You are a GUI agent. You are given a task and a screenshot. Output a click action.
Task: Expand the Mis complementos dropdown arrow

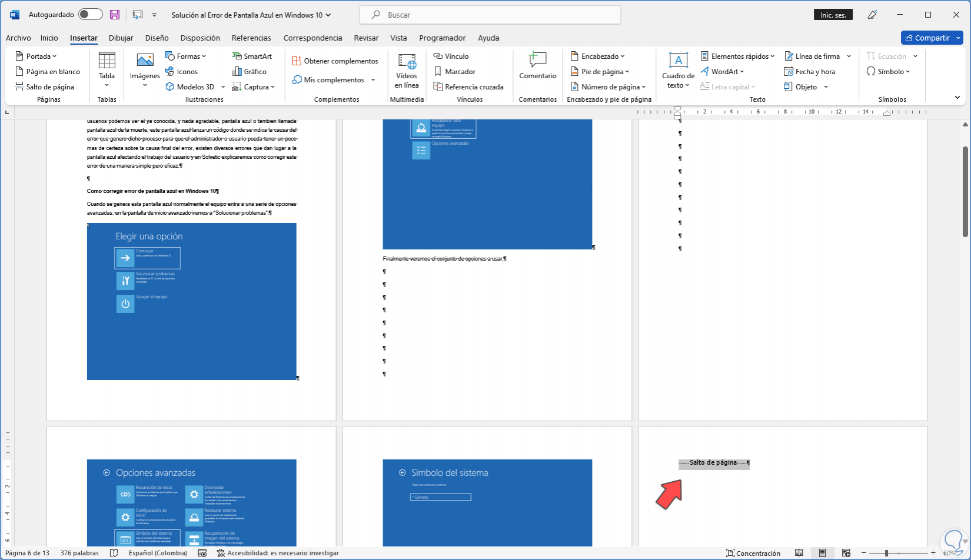click(373, 80)
